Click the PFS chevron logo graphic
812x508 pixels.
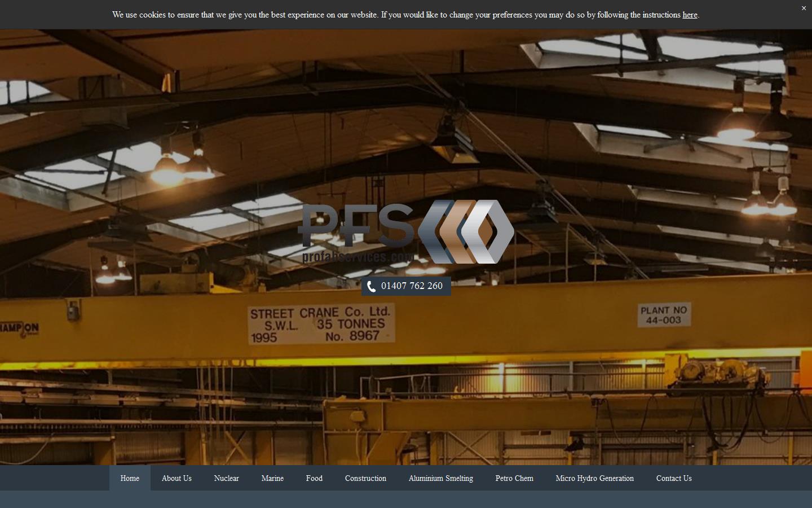point(467,231)
